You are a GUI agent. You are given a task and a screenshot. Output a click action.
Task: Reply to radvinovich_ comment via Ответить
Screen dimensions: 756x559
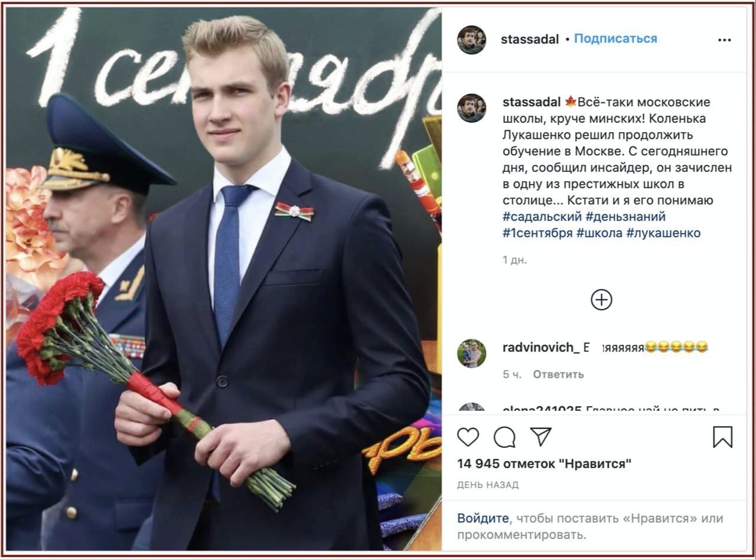558,374
